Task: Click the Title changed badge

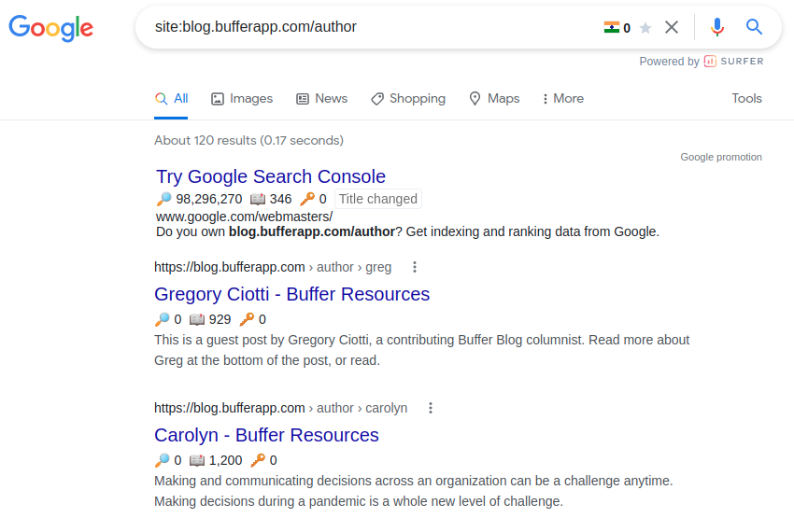Action: coord(377,199)
